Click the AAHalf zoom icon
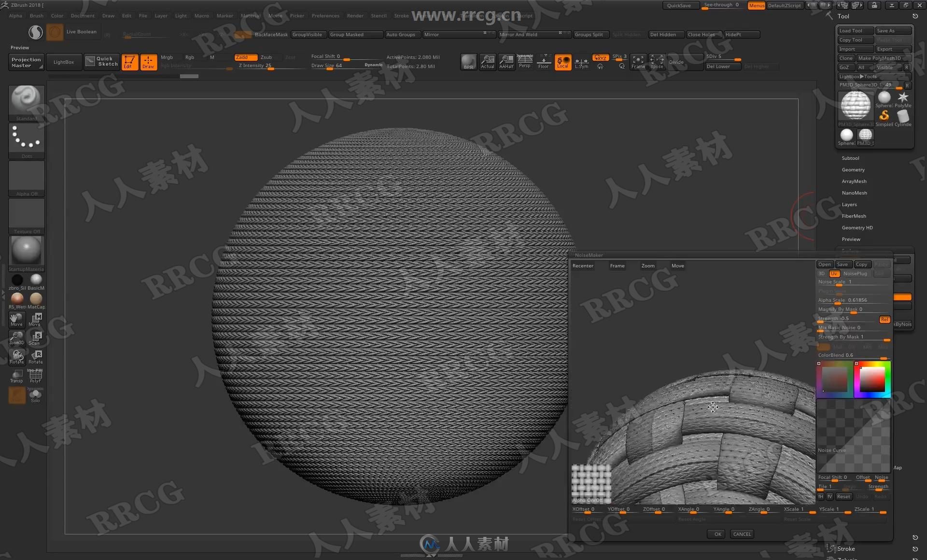927x560 pixels. click(506, 62)
